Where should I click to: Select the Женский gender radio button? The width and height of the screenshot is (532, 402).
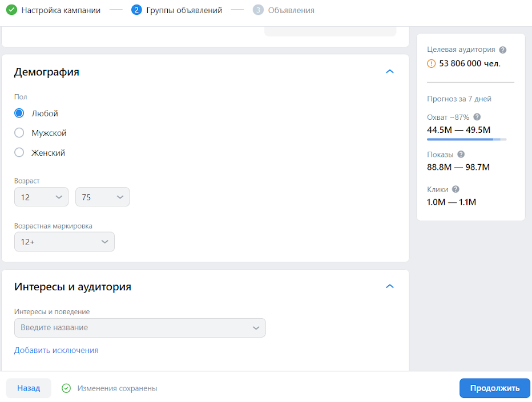tap(19, 152)
